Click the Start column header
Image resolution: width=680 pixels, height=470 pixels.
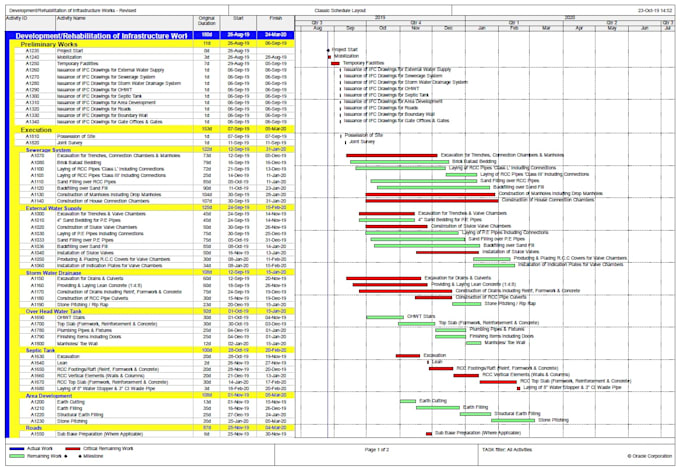239,23
